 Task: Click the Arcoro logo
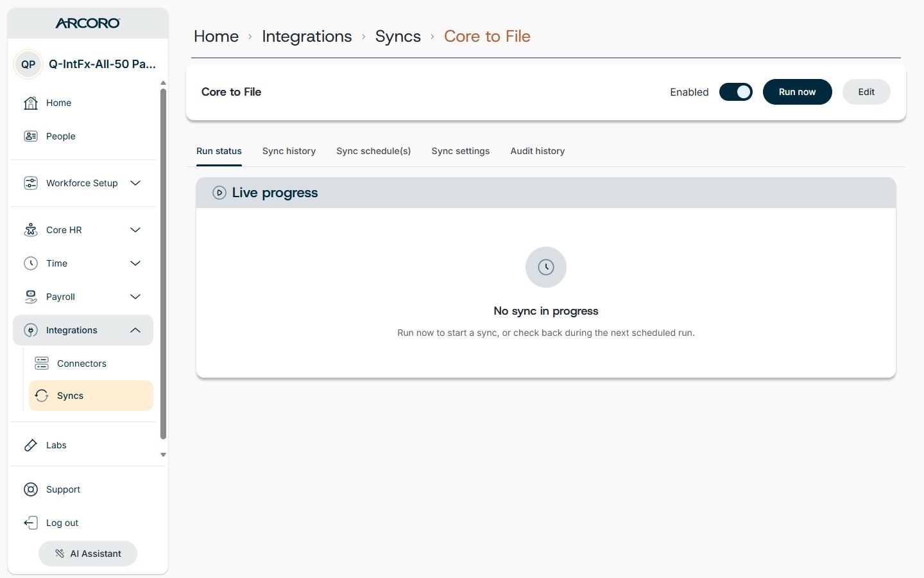pyautogui.click(x=88, y=23)
